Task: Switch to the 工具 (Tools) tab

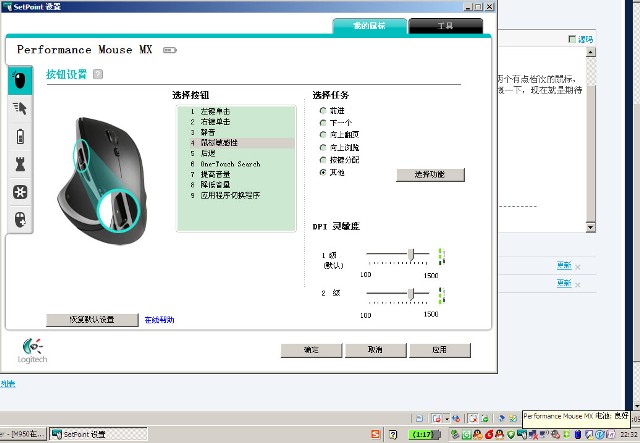Action: (x=445, y=26)
